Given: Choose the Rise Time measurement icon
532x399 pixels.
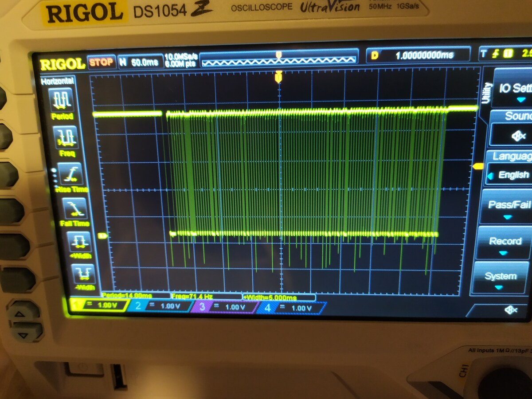Looking at the screenshot, I should click(x=71, y=174).
